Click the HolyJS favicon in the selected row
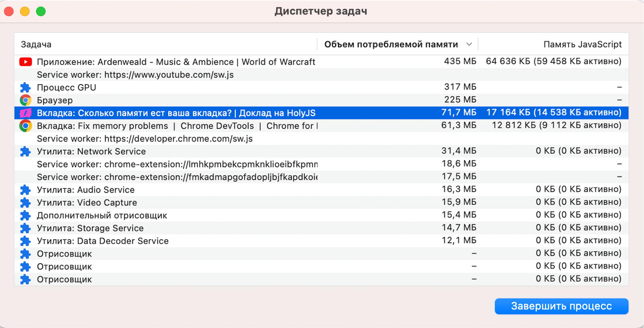The image size is (644, 328). pyautogui.click(x=25, y=113)
